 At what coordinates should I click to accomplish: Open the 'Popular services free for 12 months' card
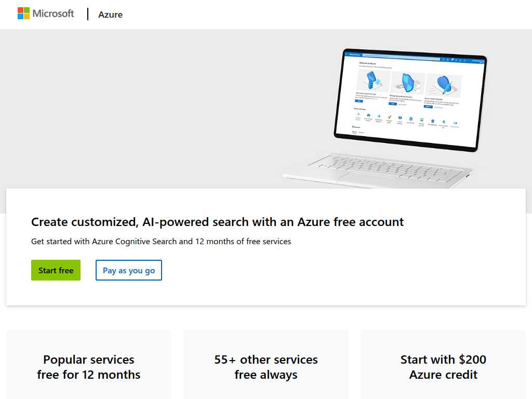click(89, 365)
